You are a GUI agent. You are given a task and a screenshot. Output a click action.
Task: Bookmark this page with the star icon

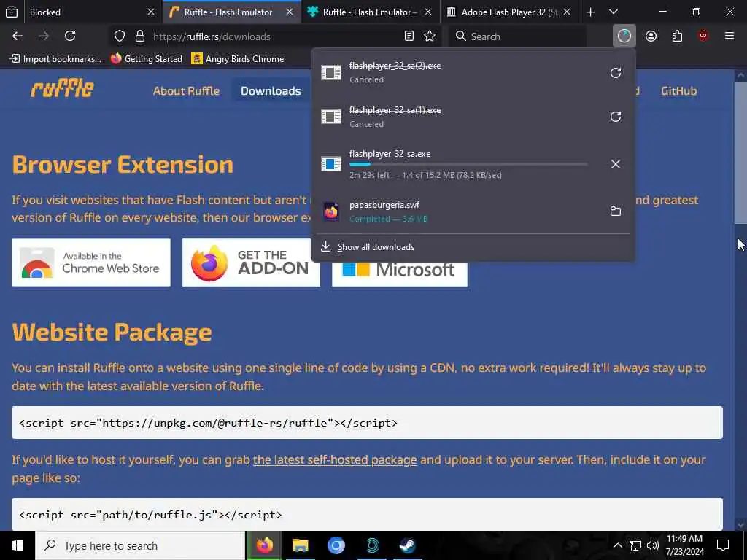(x=430, y=36)
